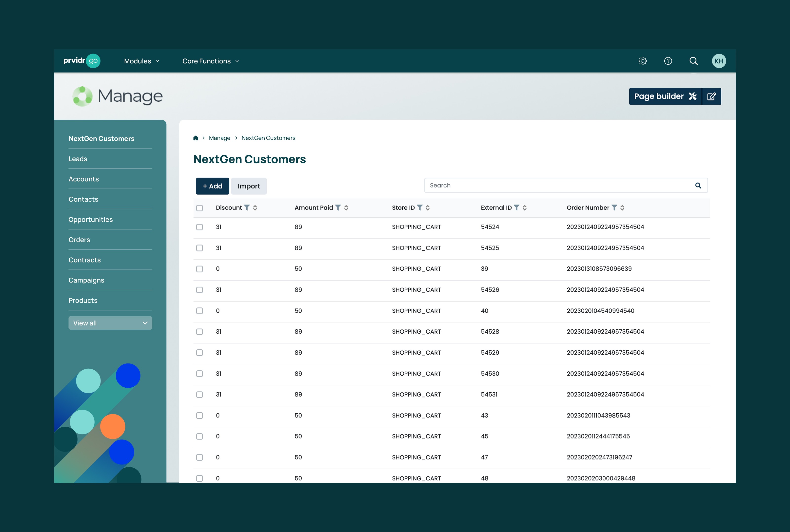This screenshot has height=532, width=790.
Task: Select the checkbox for External ID 39
Action: tap(199, 269)
